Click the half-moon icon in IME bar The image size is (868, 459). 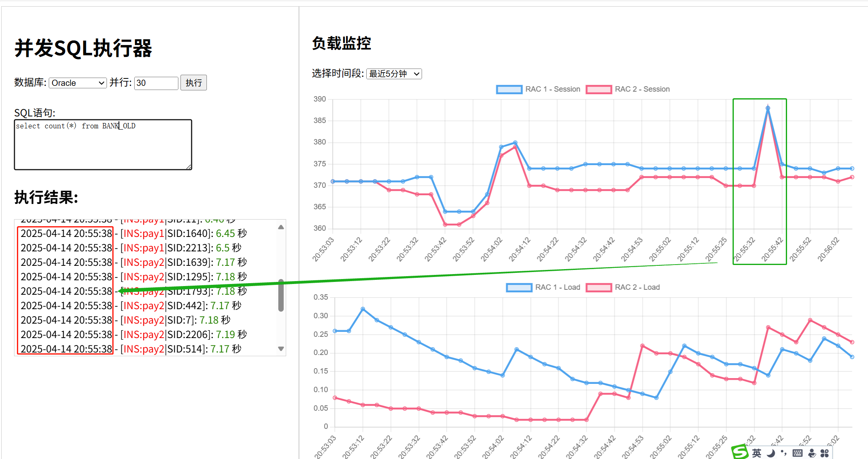771,453
